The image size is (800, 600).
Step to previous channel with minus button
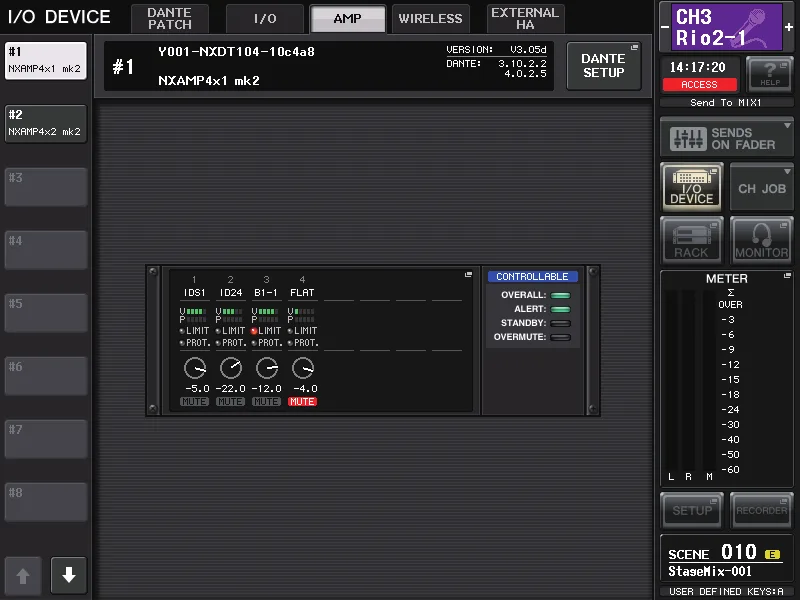point(665,27)
